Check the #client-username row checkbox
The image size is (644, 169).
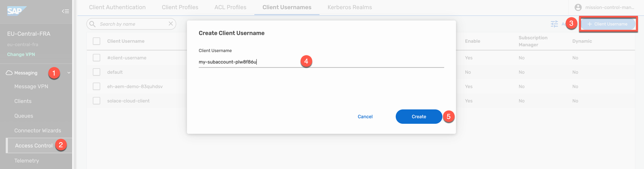pos(97,58)
